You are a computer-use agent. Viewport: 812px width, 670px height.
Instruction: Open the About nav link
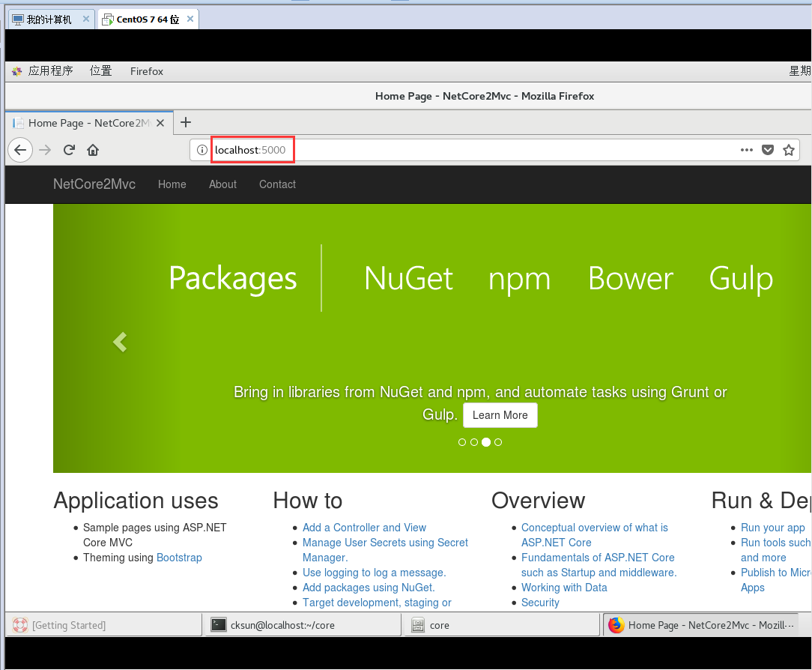click(x=222, y=184)
